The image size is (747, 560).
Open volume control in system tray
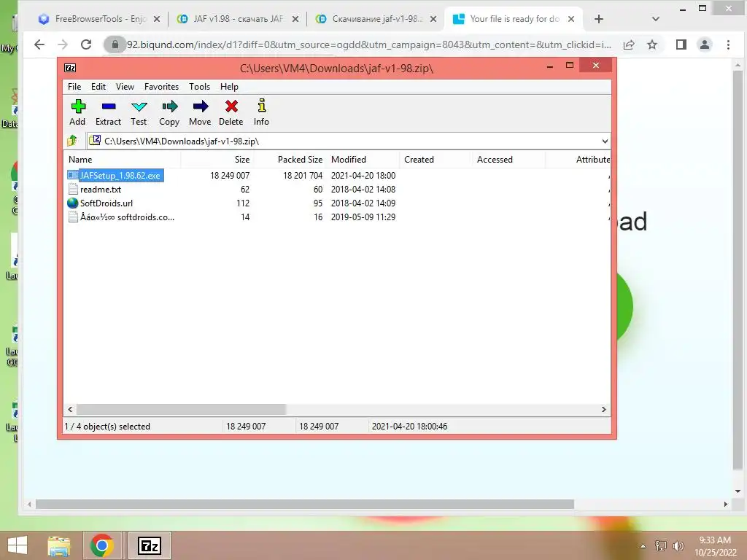[x=678, y=545]
